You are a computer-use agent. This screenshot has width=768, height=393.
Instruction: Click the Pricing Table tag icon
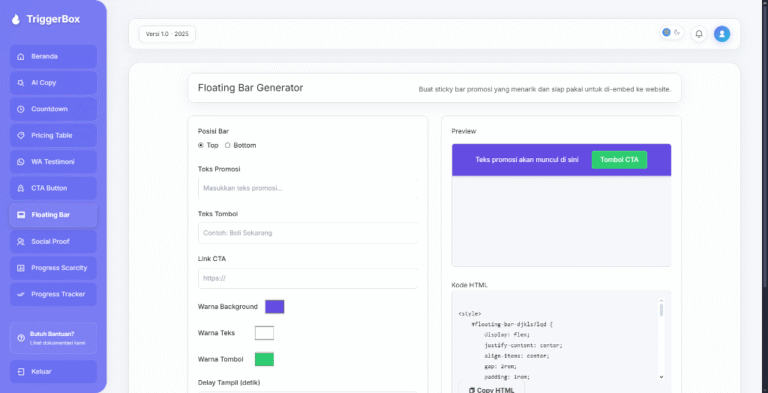[21, 135]
